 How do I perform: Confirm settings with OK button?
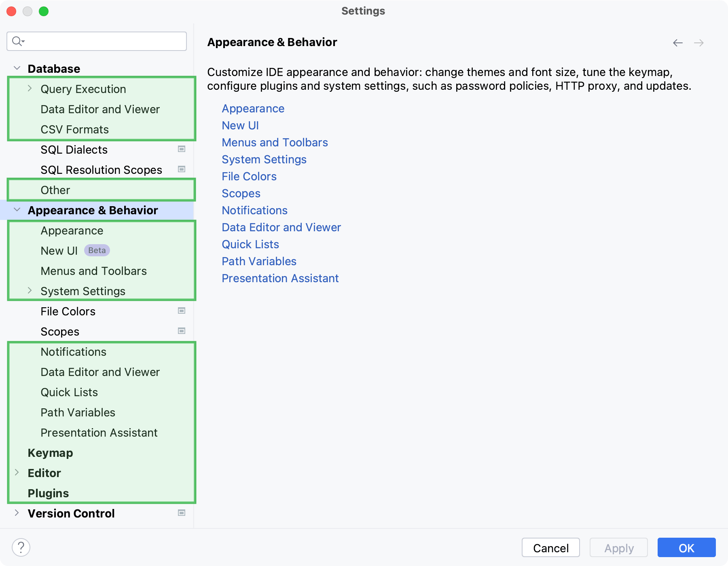[x=687, y=548]
